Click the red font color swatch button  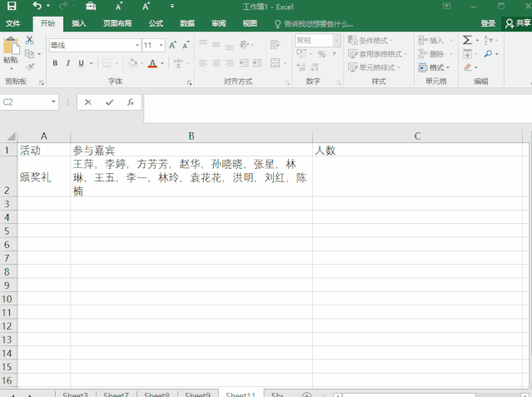[152, 63]
